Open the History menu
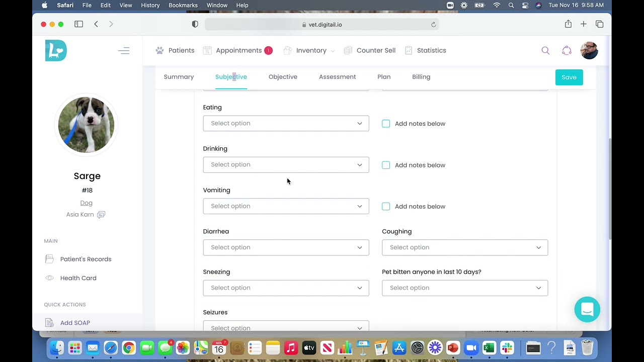This screenshot has width=644, height=362. [x=150, y=5]
